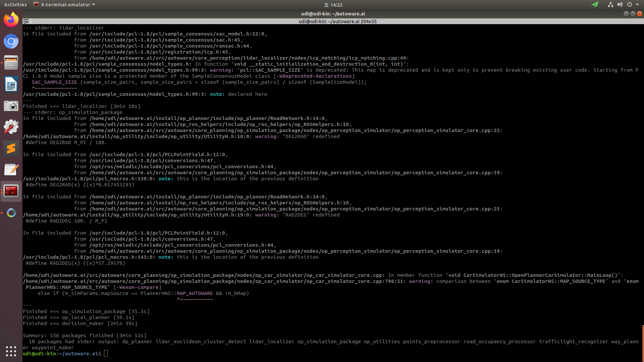Image resolution: width=644 pixels, height=362 pixels.
Task: Expand the system menu arrow in top bar
Action: pyautogui.click(x=637, y=5)
